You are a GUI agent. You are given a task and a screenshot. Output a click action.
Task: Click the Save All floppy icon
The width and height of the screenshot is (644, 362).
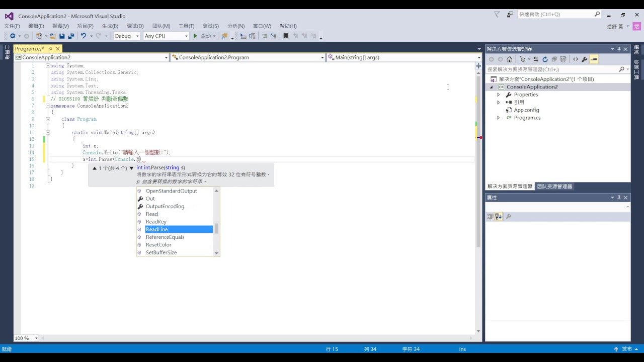click(71, 36)
